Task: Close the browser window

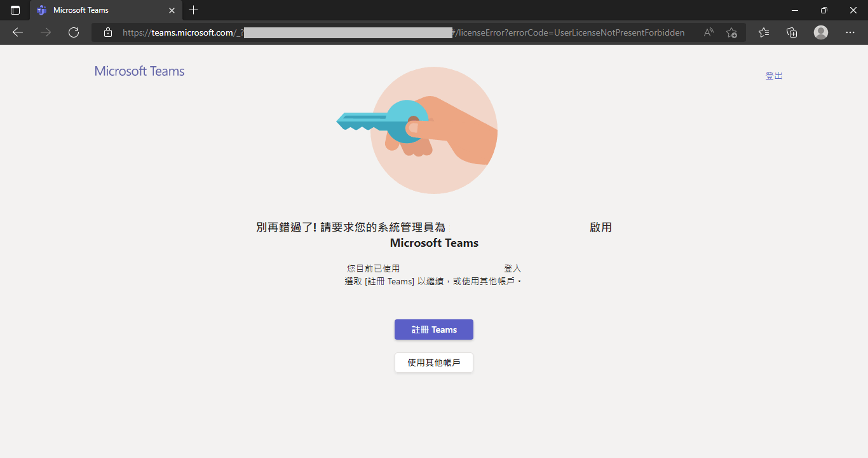Action: pos(853,10)
